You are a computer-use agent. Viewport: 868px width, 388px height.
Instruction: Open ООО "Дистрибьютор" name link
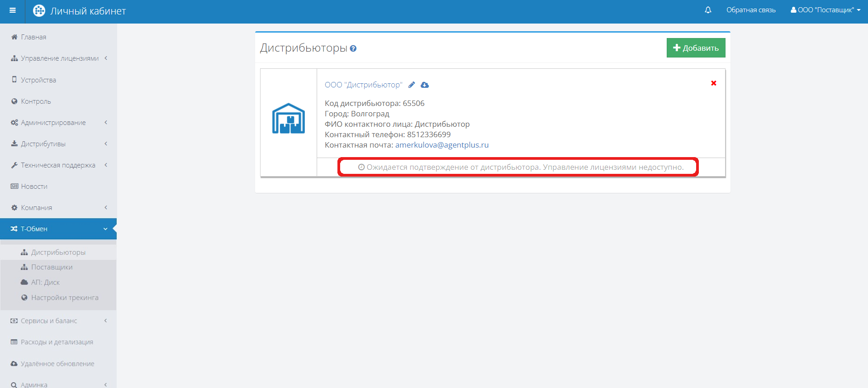pyautogui.click(x=363, y=85)
